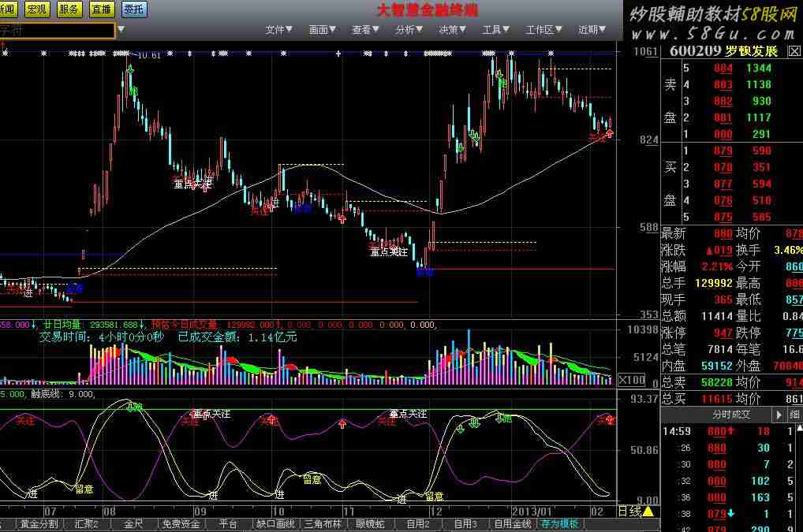Click the 2013/01 date axis label
The image size is (803, 532).
coord(532,511)
